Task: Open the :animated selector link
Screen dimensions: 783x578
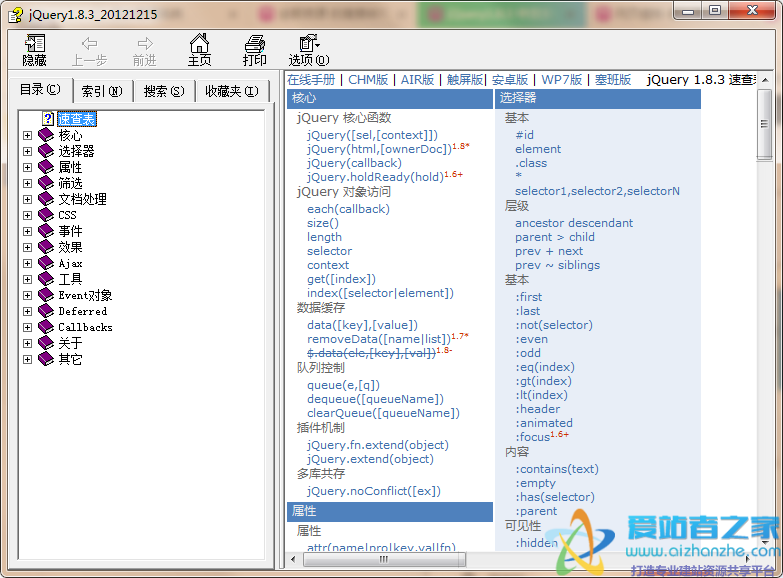Action: pyautogui.click(x=544, y=423)
